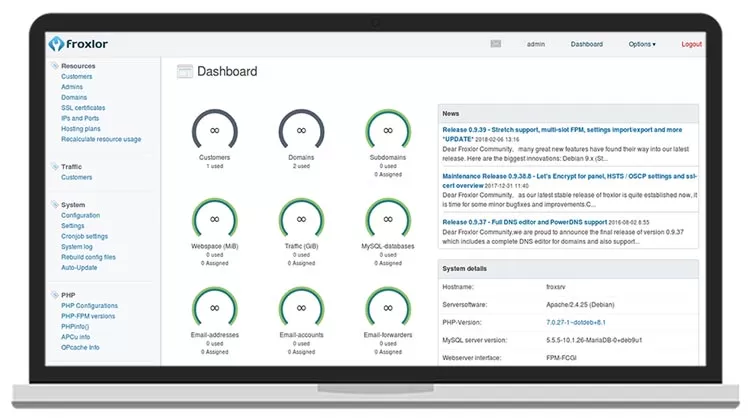
Task: Open Cronjob settings
Action: pos(84,236)
